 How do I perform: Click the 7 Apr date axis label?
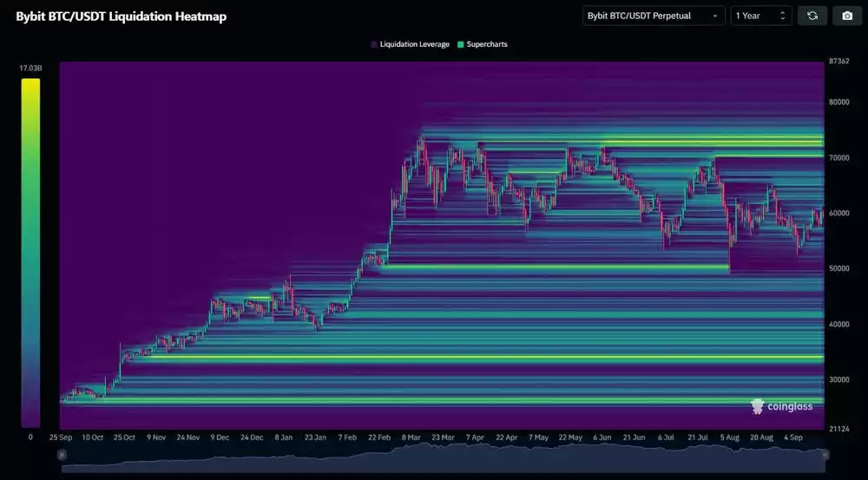coord(475,437)
